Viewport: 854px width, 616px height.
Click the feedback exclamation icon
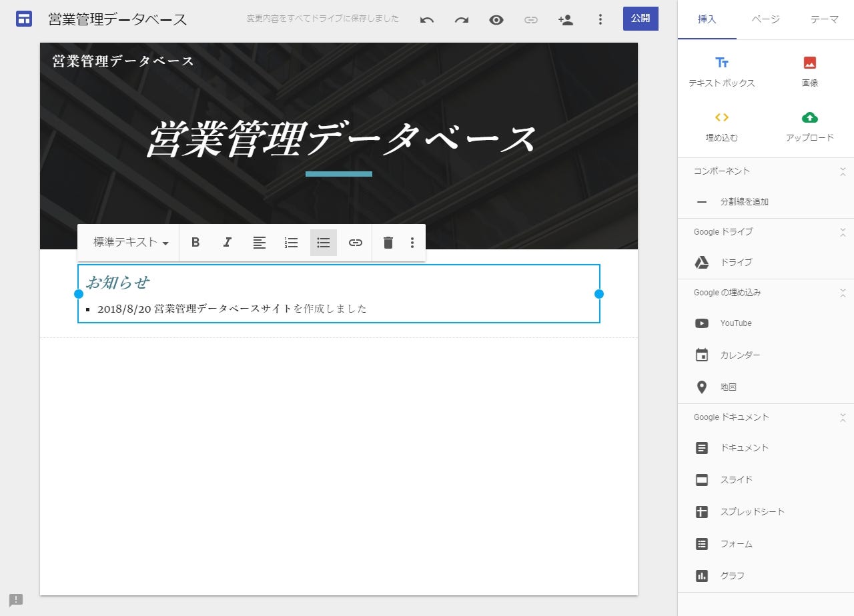coord(16,600)
